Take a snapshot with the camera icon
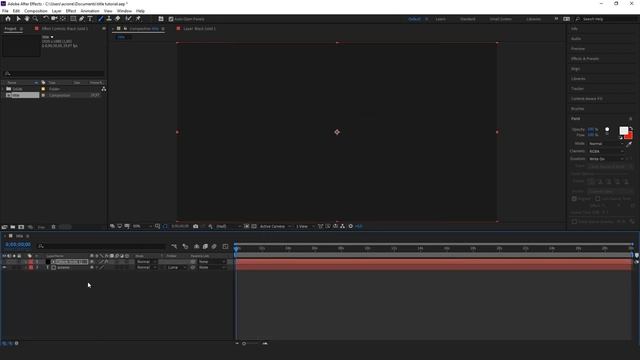The height and width of the screenshot is (360, 640). click(196, 226)
